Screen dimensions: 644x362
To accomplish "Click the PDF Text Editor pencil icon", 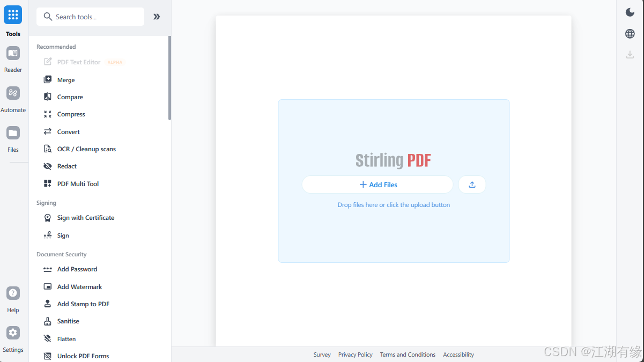I will tap(48, 62).
